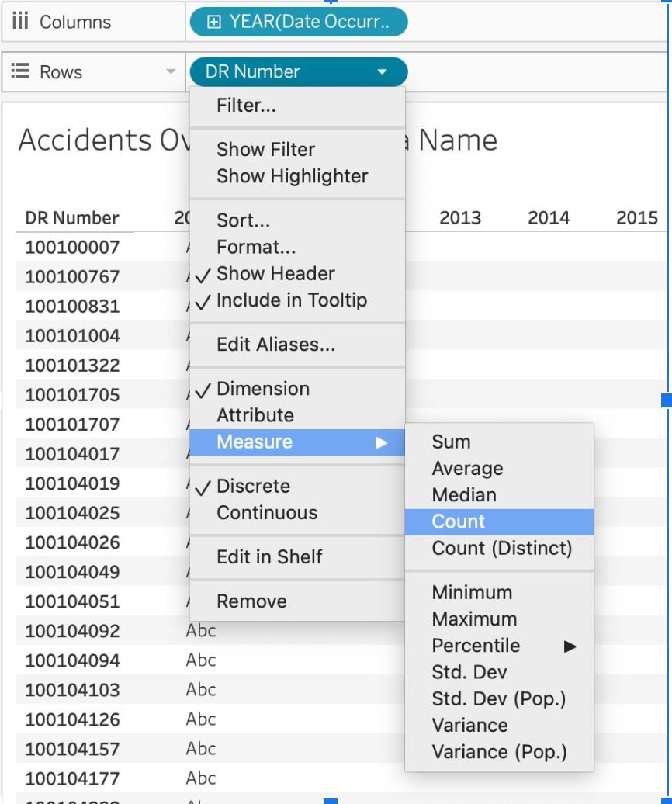Select Sum aggregation

[499, 442]
